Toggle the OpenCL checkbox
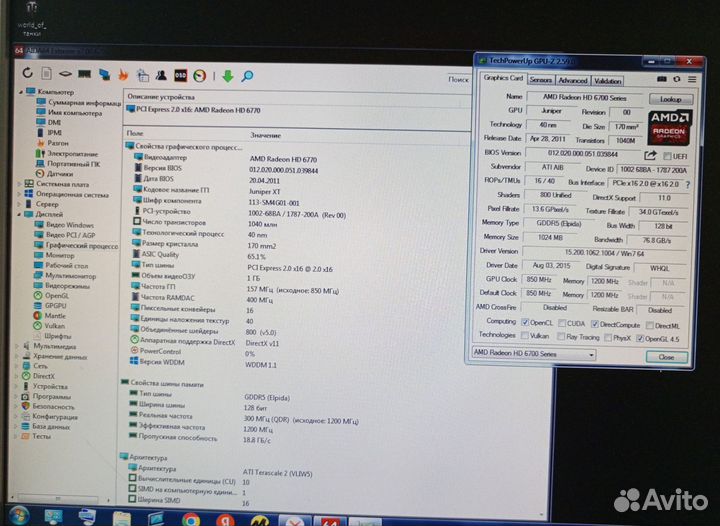 525,322
